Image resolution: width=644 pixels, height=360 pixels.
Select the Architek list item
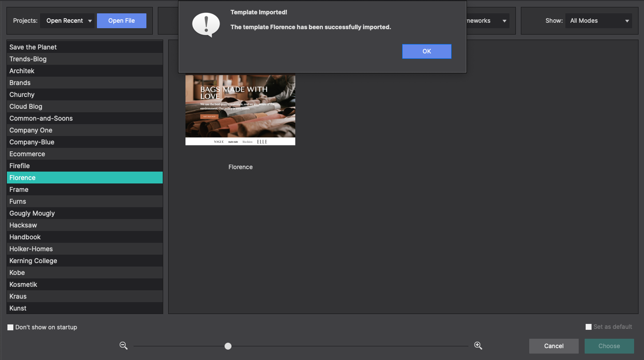tap(85, 71)
